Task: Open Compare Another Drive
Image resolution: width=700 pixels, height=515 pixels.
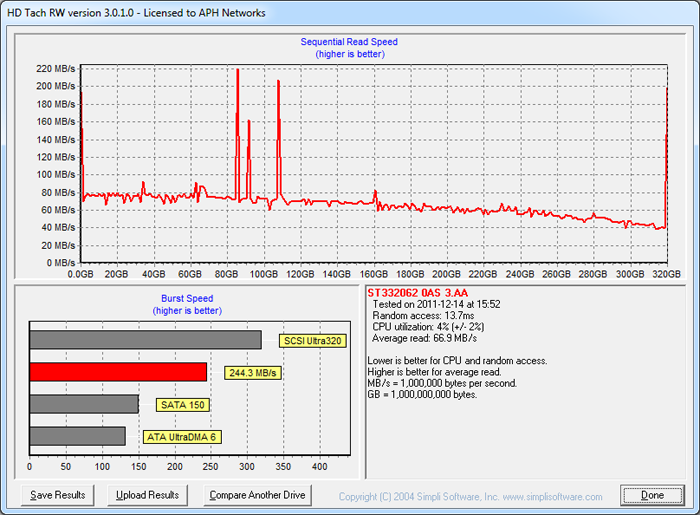Action: pos(257,495)
